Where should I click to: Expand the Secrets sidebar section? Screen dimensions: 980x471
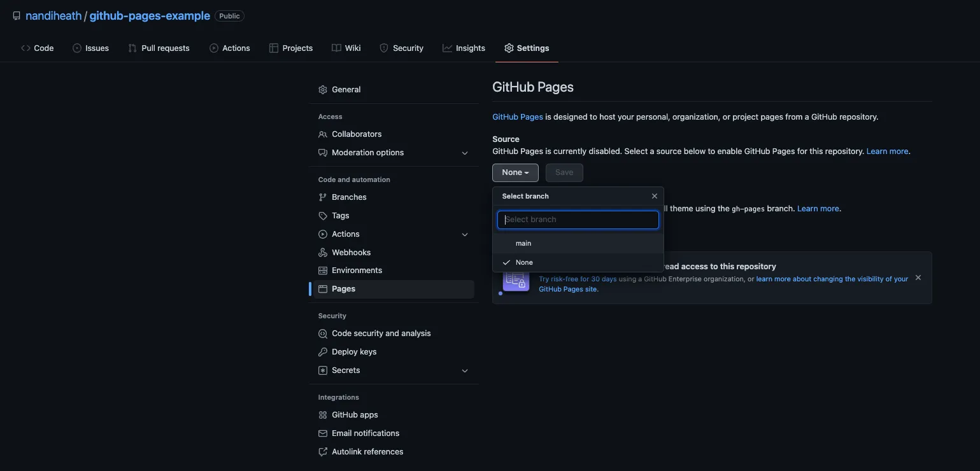point(465,370)
